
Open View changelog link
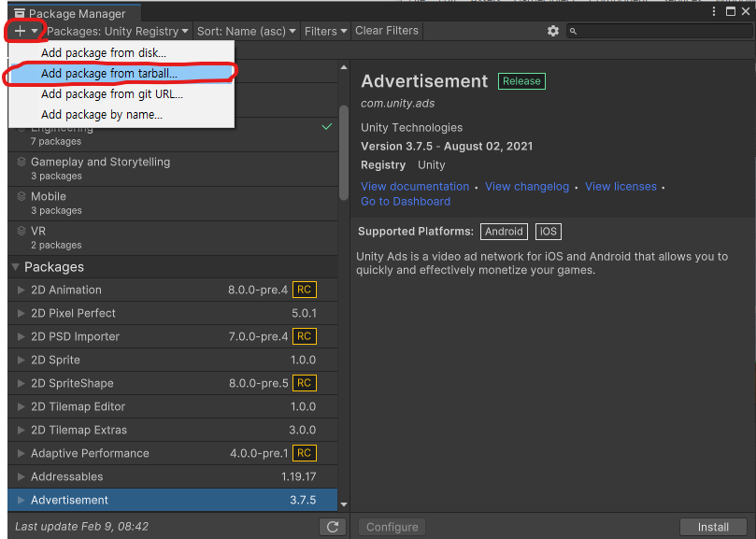pos(527,187)
